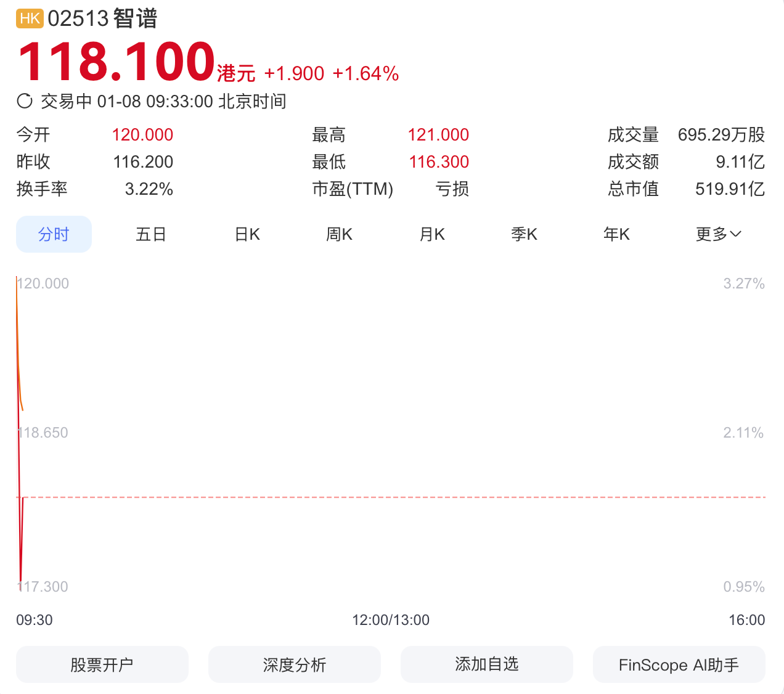
Task: Click the 09:30 time axis label
Action: 35,620
